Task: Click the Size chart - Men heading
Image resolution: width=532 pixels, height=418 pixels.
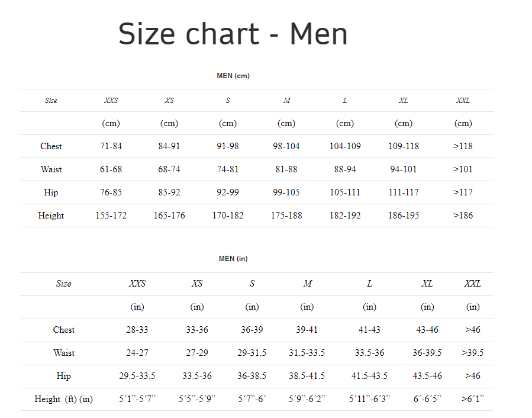Action: pyautogui.click(x=233, y=34)
